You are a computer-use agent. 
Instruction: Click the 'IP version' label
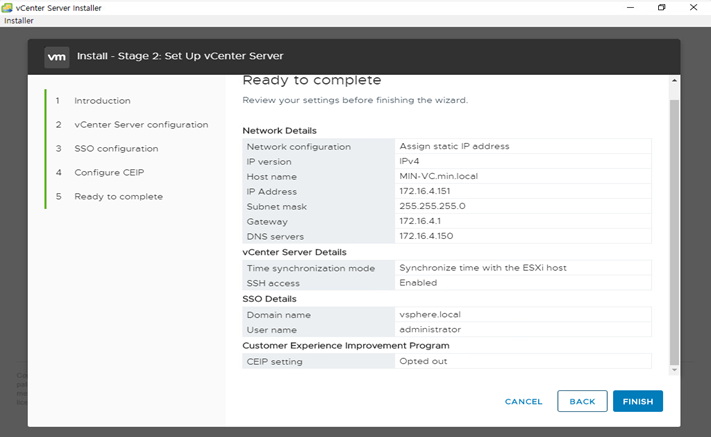[x=269, y=162]
